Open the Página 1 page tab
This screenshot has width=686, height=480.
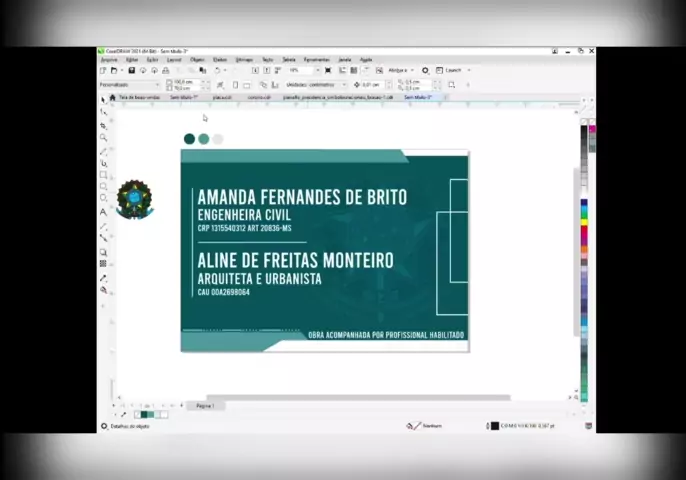pyautogui.click(x=205, y=406)
